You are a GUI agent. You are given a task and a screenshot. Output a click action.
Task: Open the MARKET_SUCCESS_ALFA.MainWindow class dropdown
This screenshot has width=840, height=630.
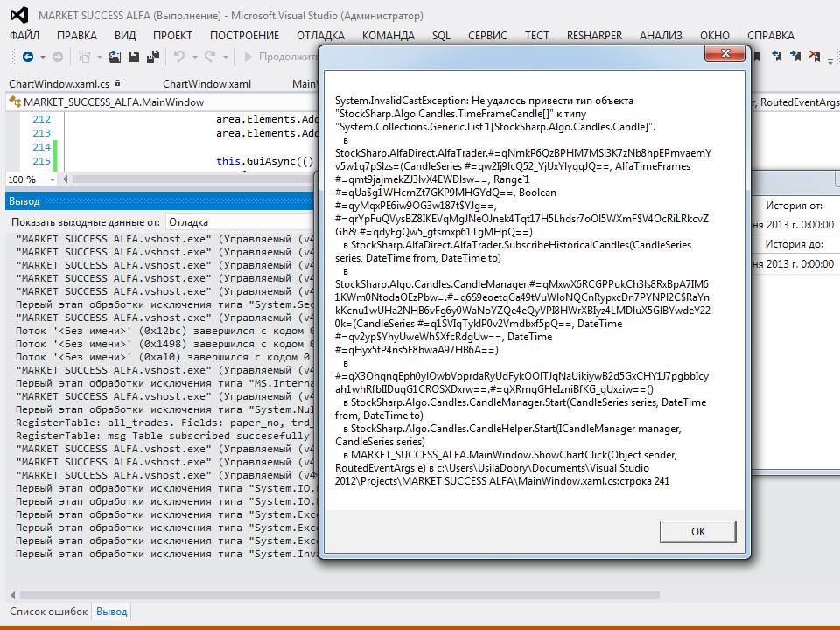(161, 101)
